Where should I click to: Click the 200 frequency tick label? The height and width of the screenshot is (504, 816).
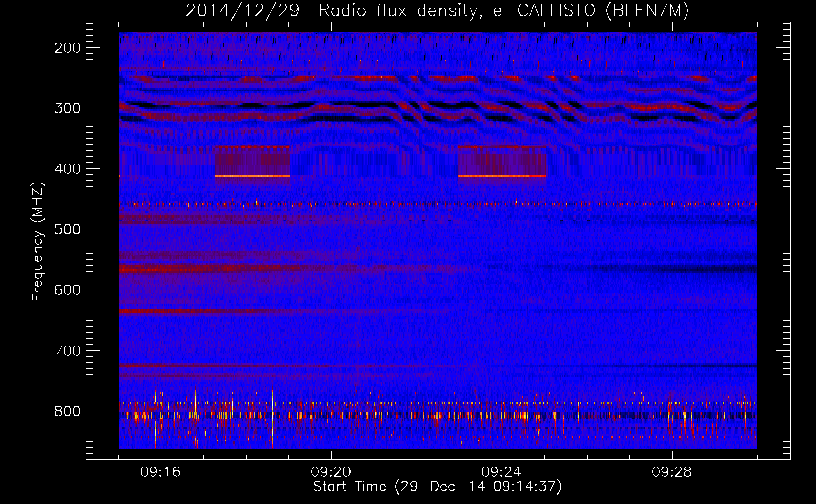(x=68, y=48)
